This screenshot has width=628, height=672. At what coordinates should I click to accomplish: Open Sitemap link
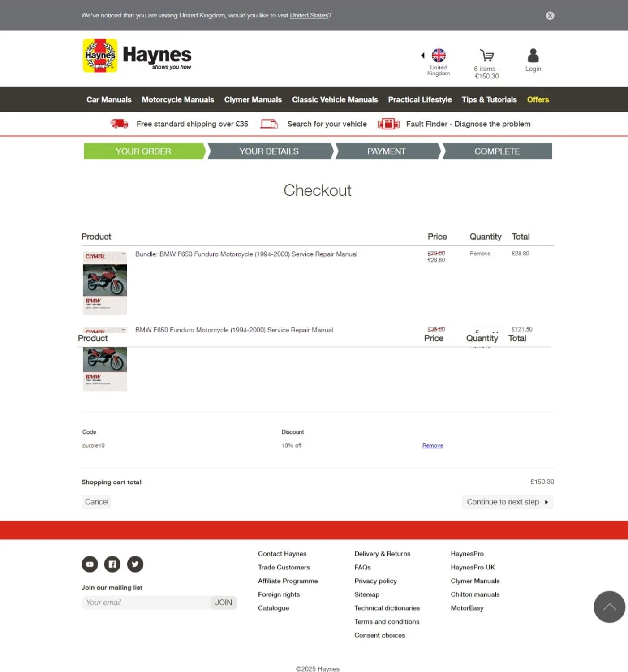[x=367, y=594]
